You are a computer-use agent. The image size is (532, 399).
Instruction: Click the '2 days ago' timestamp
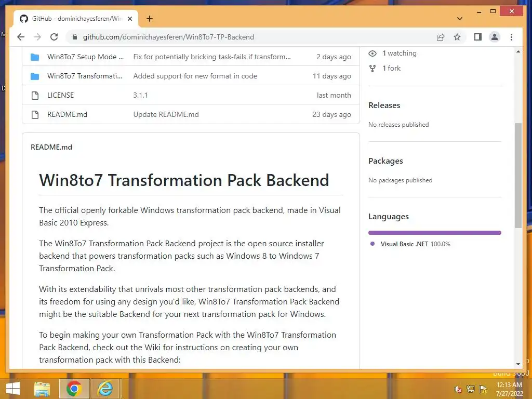tap(334, 57)
